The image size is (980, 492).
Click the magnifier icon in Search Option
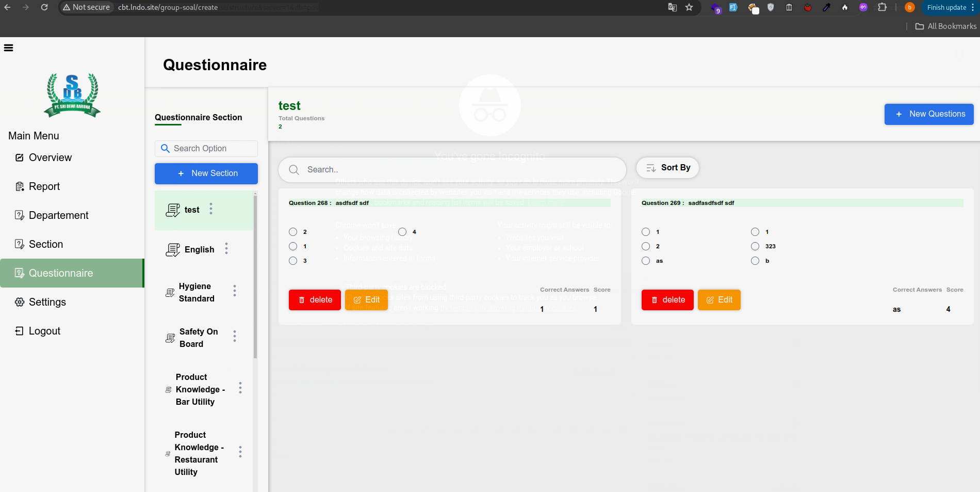(x=165, y=149)
